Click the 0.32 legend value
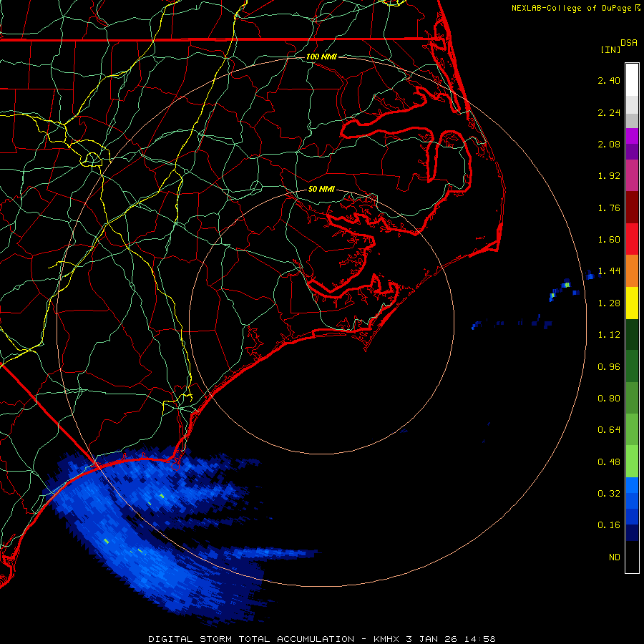This screenshot has width=644, height=644. pyautogui.click(x=609, y=494)
